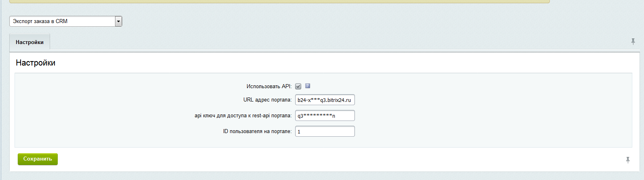
Task: Click the api ключ для доступа label
Action: point(243,116)
